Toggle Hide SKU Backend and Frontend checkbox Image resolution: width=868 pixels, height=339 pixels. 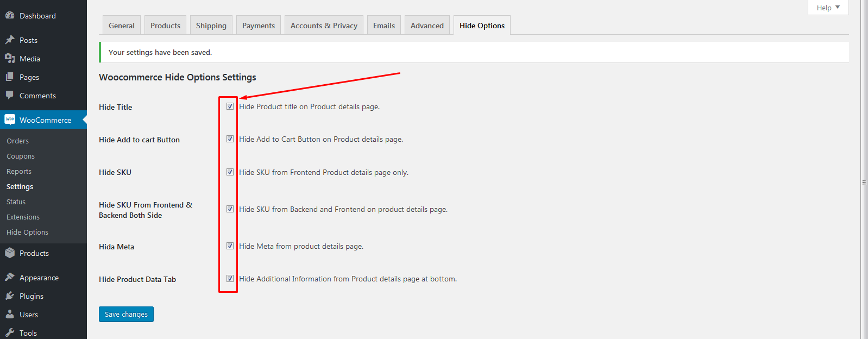[x=230, y=209]
